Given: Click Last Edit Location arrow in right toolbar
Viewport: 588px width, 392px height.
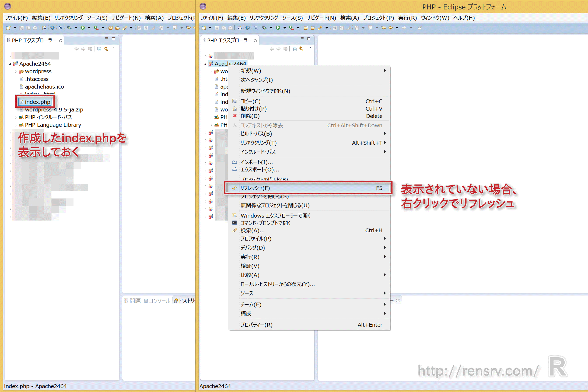Looking at the screenshot, I should [383, 28].
